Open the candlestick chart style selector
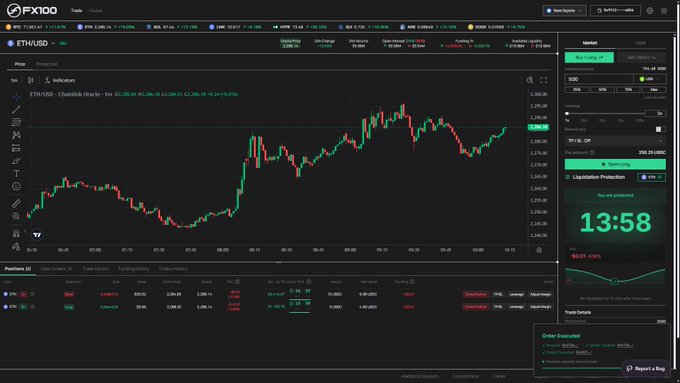Screen dimensions: 680x383 click(31, 80)
